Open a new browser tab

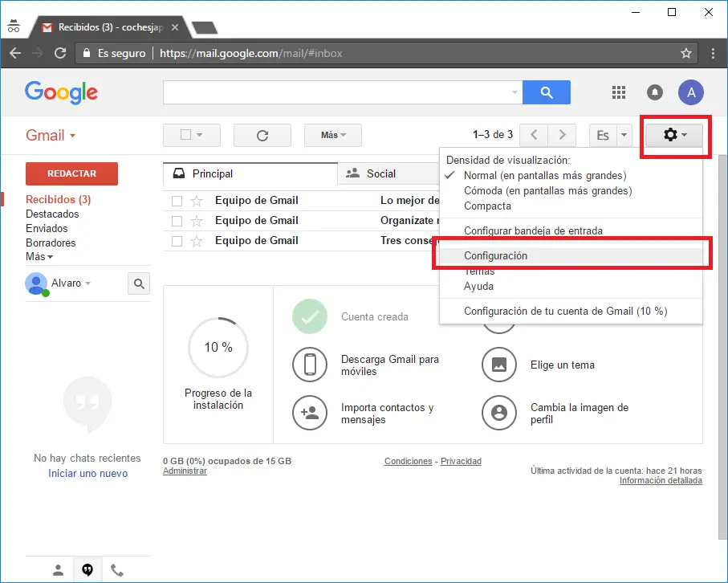205,28
